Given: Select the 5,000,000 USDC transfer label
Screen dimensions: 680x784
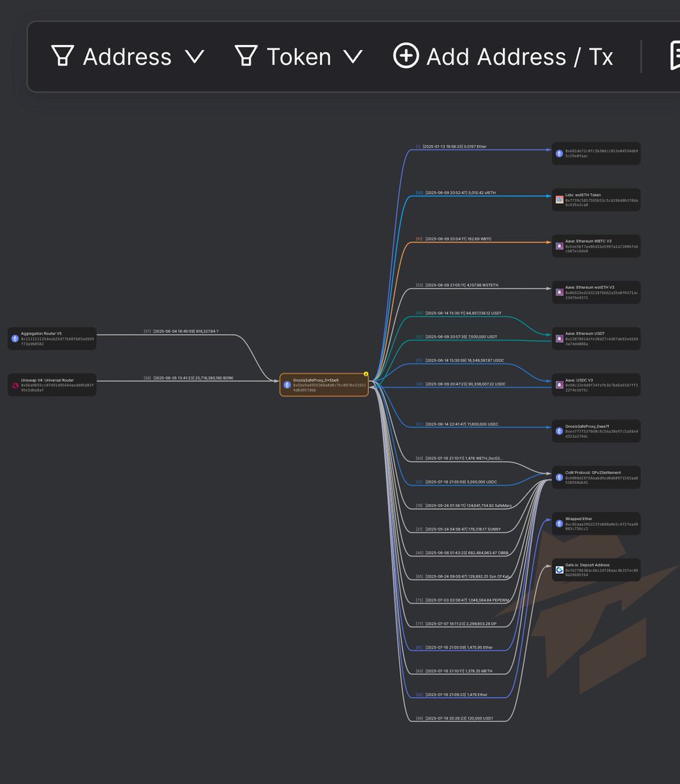Looking at the screenshot, I should (456, 482).
